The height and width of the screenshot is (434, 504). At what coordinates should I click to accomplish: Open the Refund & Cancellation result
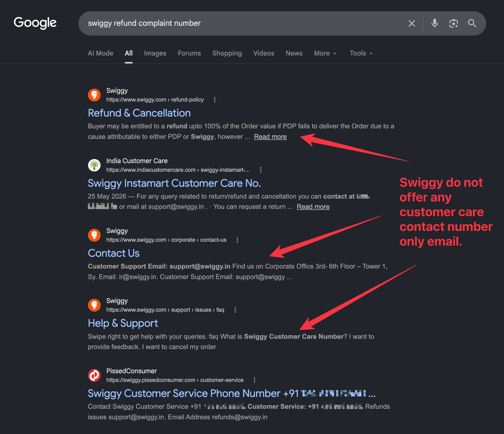(x=139, y=113)
